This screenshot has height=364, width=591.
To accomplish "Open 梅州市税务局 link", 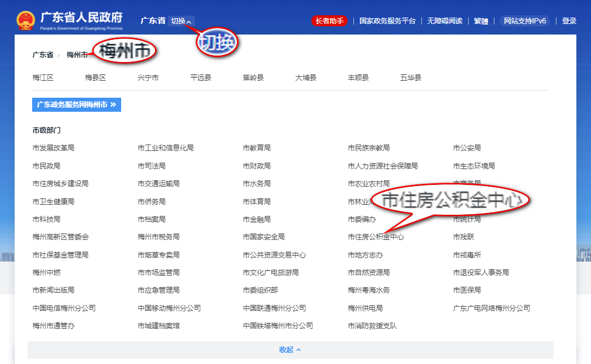I will pos(159,237).
